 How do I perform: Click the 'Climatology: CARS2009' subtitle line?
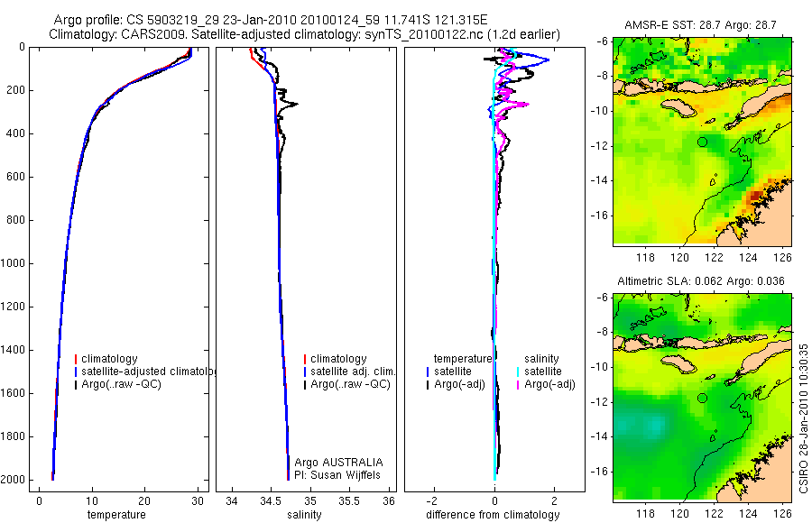tap(305, 34)
